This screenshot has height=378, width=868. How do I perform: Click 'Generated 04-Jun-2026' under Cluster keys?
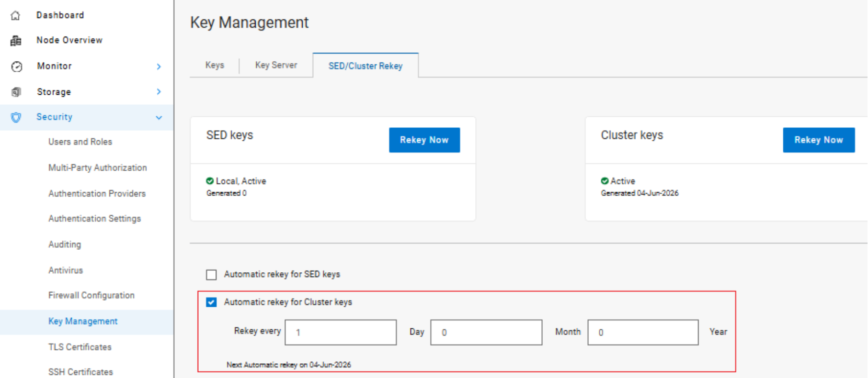639,193
